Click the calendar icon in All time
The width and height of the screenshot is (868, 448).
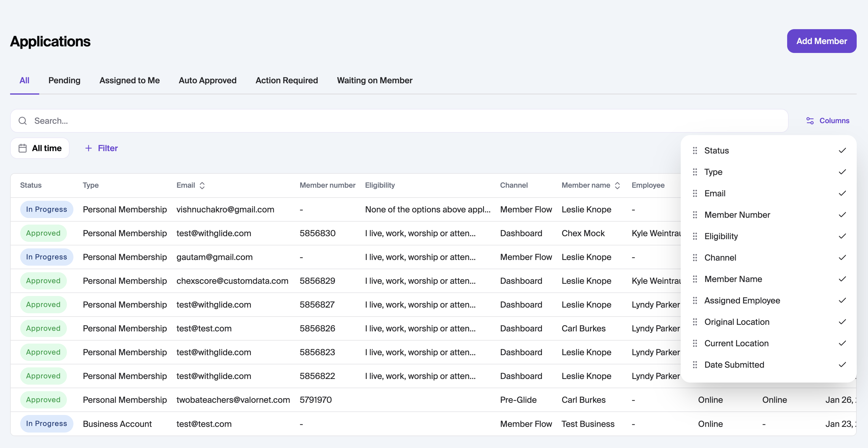[x=23, y=148]
